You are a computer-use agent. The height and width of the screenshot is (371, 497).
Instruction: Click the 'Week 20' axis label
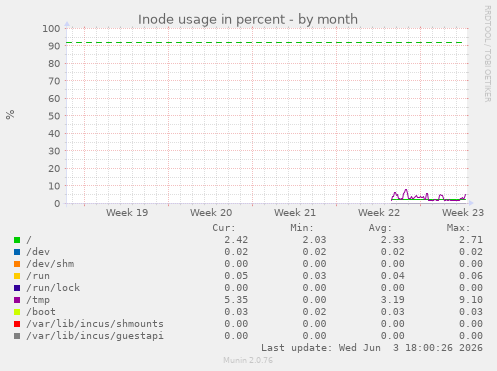(x=211, y=213)
